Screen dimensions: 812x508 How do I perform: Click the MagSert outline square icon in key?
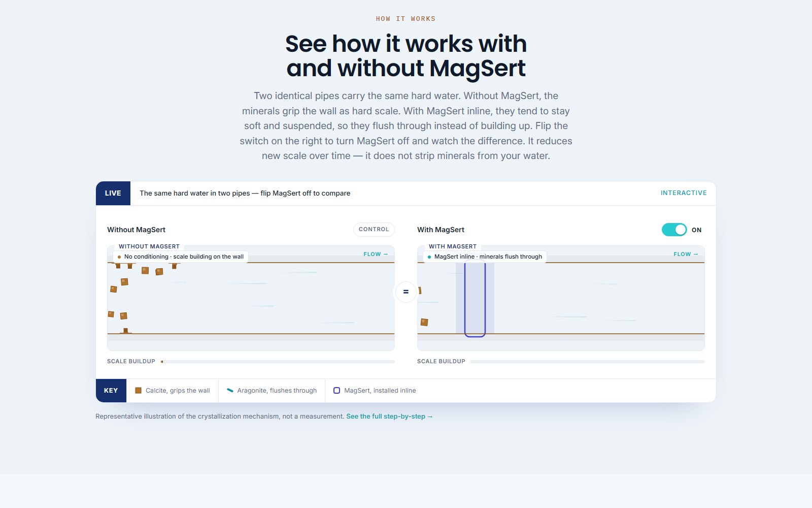[336, 390]
